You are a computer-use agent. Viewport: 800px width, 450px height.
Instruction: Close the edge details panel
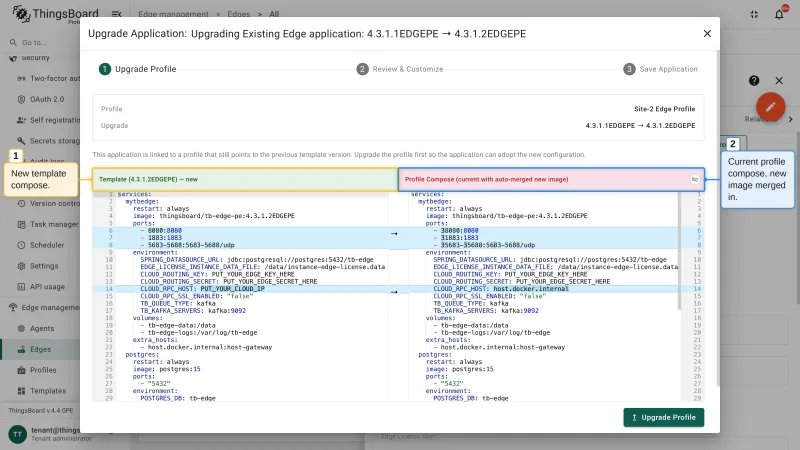[779, 81]
